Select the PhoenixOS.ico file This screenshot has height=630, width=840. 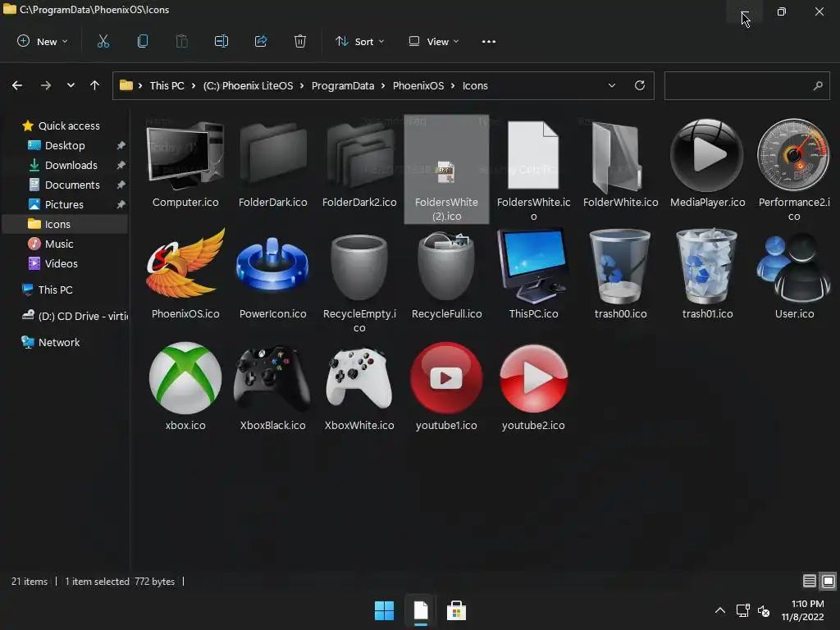tap(185, 274)
